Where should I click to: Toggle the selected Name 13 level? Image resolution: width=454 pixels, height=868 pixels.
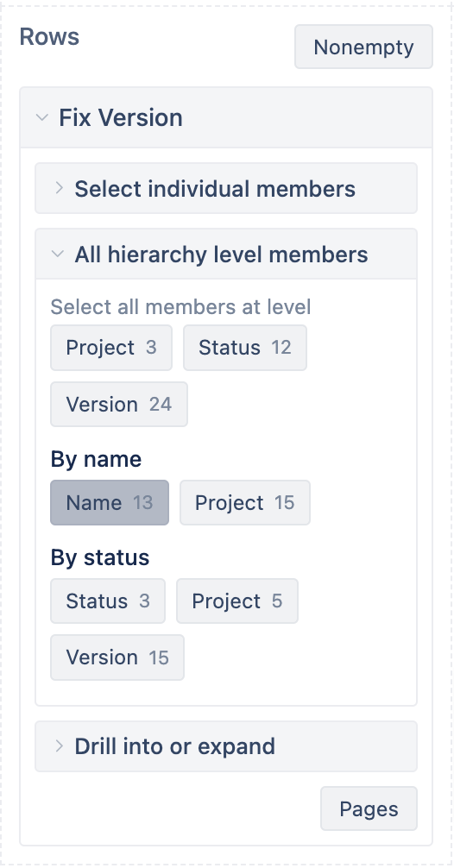tap(110, 503)
